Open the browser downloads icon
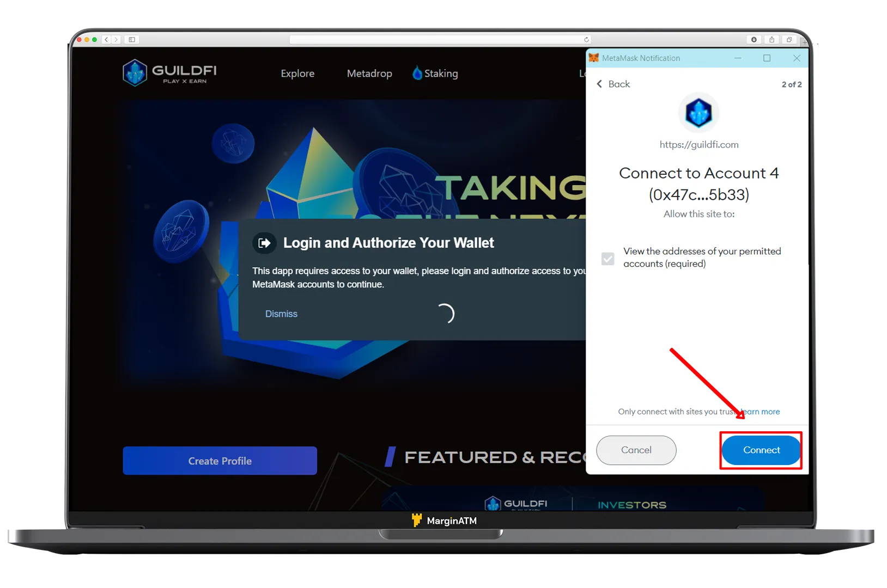 point(754,40)
